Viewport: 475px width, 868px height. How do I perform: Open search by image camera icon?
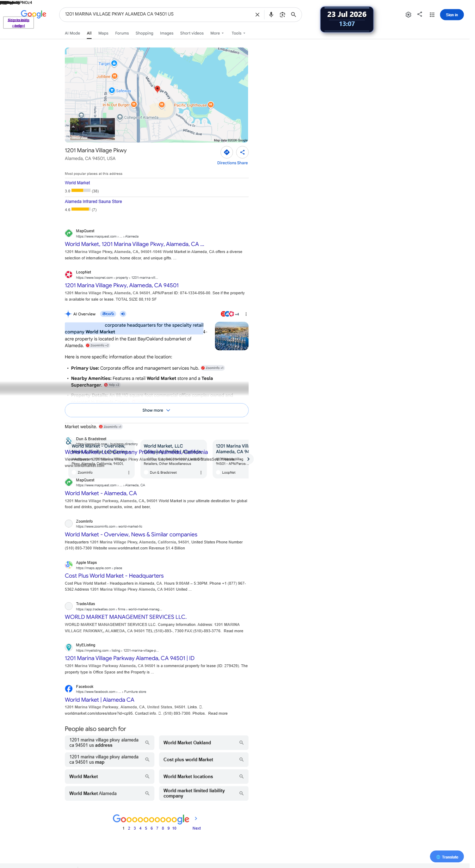(x=282, y=15)
